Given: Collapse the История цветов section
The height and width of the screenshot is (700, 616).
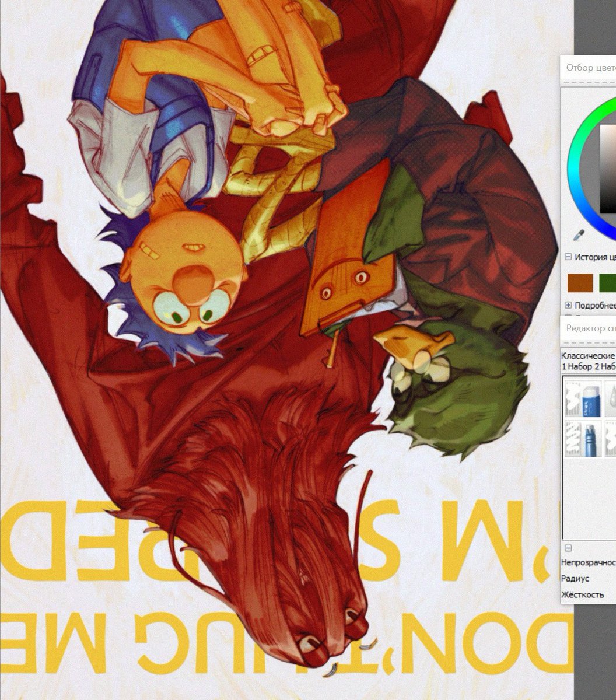Looking at the screenshot, I should pyautogui.click(x=568, y=257).
